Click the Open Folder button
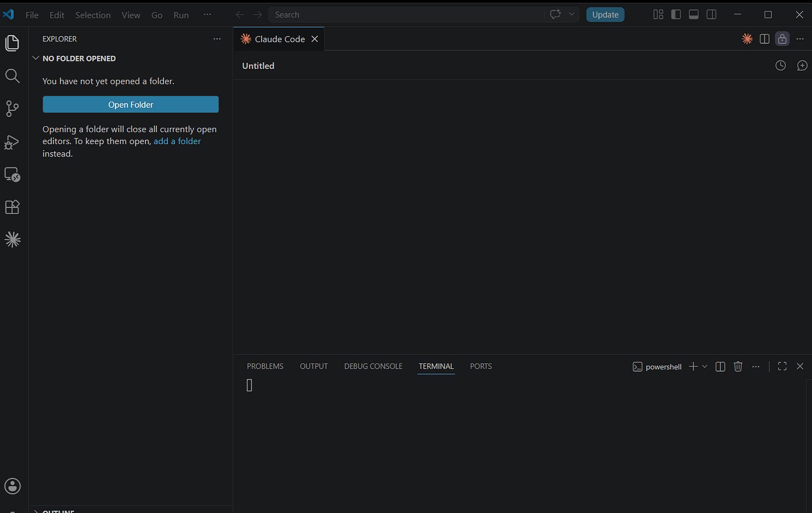Viewport: 812px width, 513px height. pos(130,104)
